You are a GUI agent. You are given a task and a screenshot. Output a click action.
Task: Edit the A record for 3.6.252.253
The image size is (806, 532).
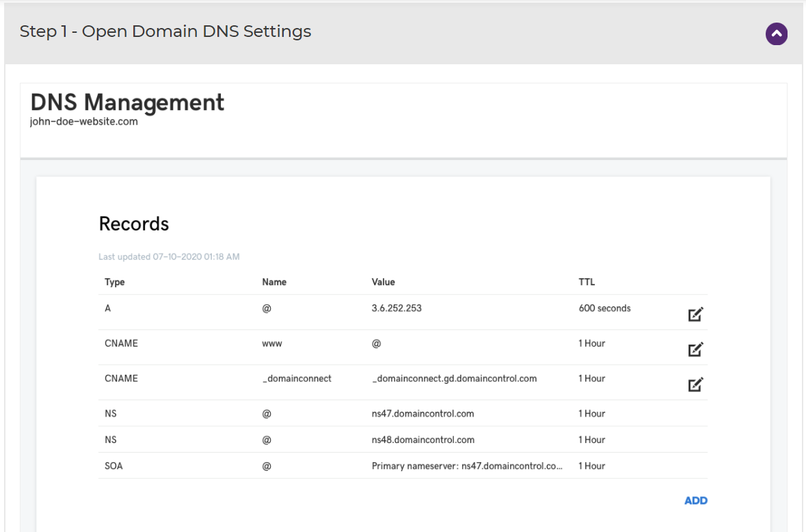point(695,315)
